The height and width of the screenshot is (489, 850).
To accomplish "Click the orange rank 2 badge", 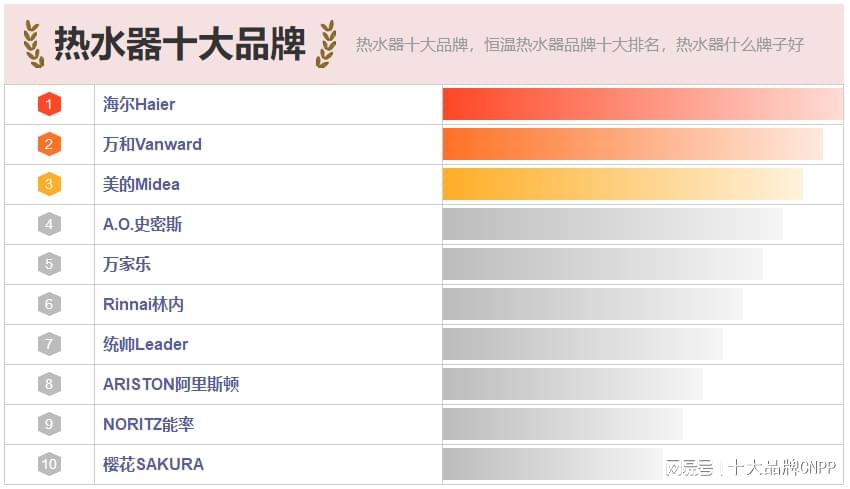I will (x=49, y=144).
